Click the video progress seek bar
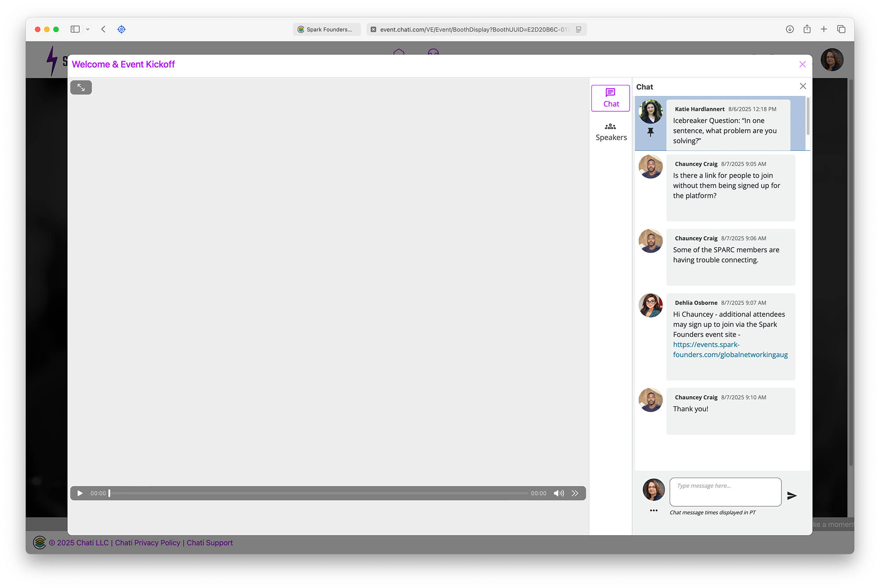Image resolution: width=880 pixels, height=588 pixels. [x=319, y=493]
